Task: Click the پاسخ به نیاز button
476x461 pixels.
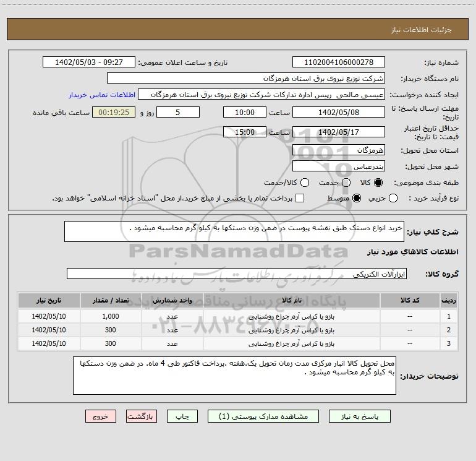Action: (x=360, y=416)
